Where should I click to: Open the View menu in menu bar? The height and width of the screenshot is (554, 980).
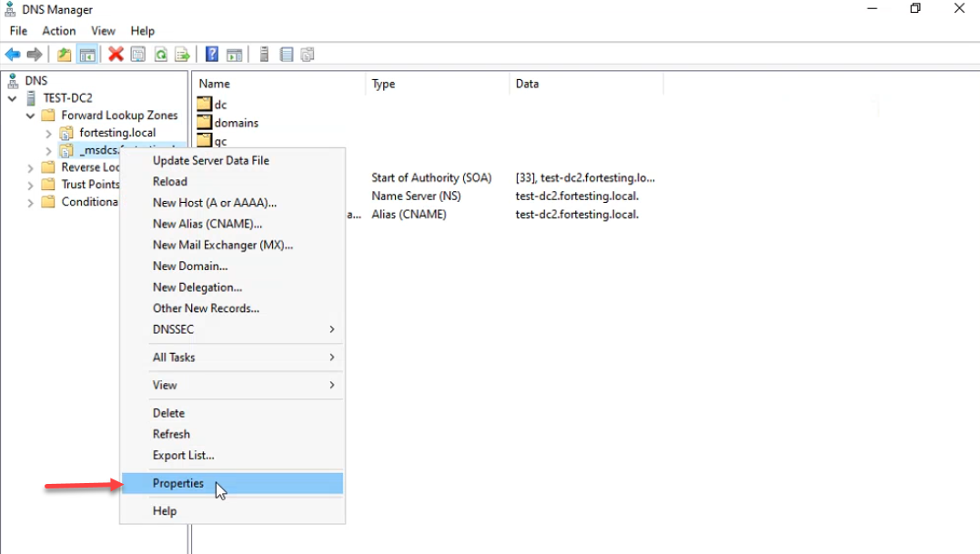click(x=103, y=31)
